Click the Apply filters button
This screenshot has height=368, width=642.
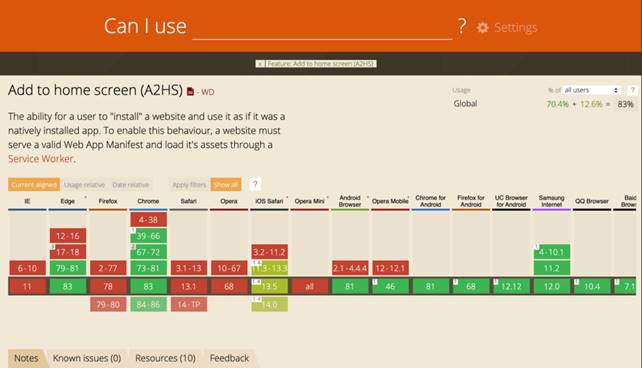point(189,185)
